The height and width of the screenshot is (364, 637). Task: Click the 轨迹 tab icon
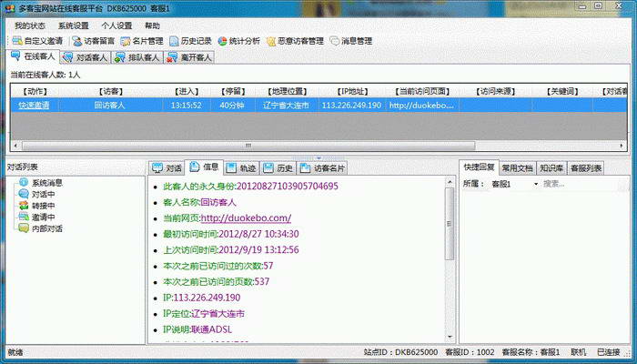point(231,167)
